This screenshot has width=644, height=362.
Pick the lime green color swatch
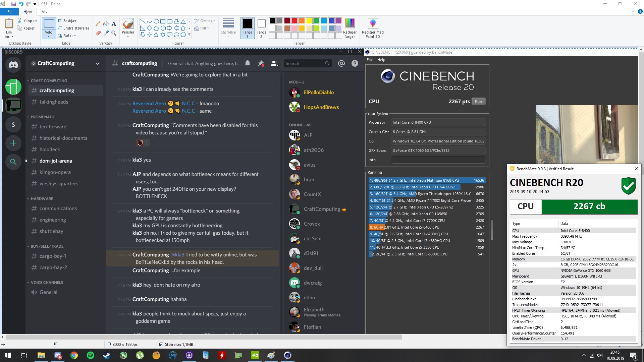317,28
